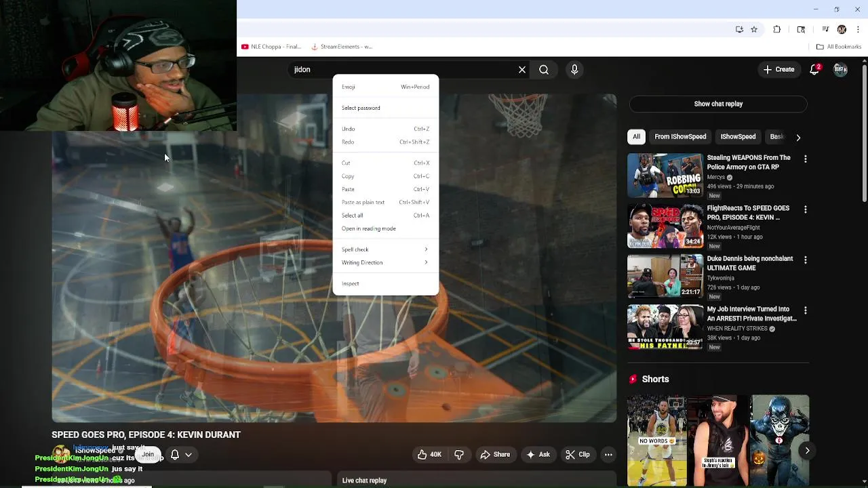Image resolution: width=868 pixels, height=488 pixels.
Task: Open Chrome three-dot menu
Action: pos(859,29)
